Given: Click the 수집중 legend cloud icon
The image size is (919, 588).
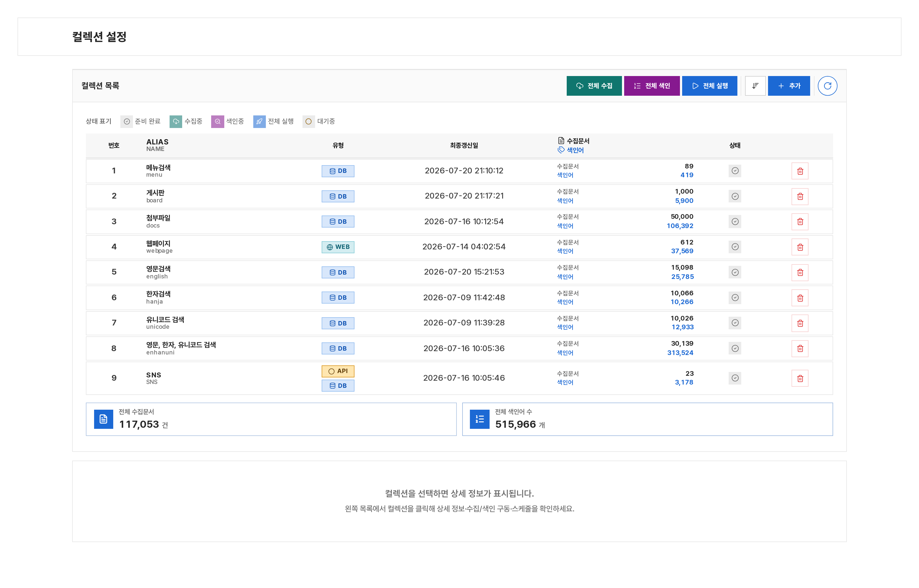Looking at the screenshot, I should [x=176, y=121].
